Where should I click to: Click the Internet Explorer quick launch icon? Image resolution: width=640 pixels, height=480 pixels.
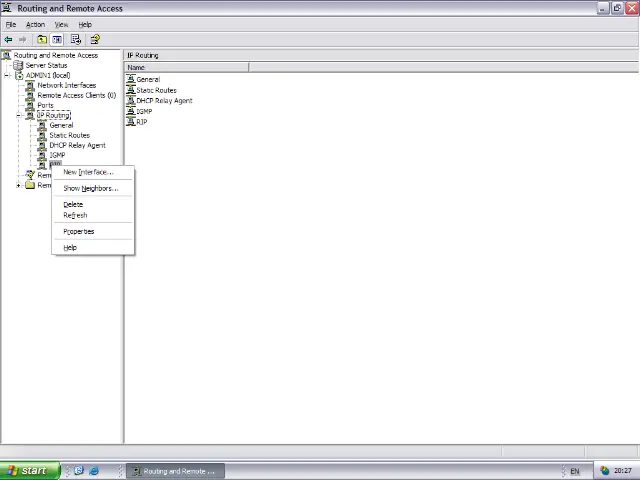point(94,471)
